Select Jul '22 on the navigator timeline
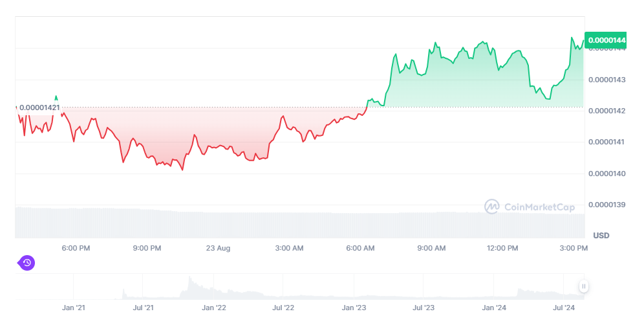 click(283, 308)
